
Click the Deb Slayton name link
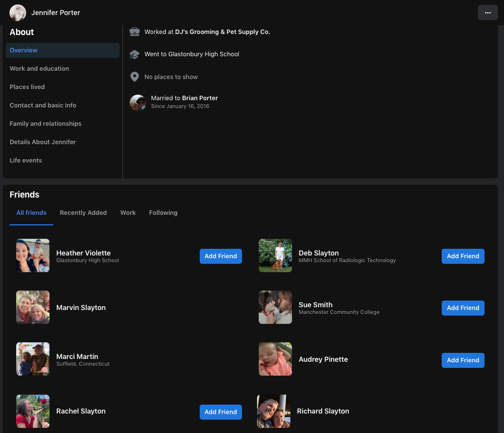click(x=319, y=253)
